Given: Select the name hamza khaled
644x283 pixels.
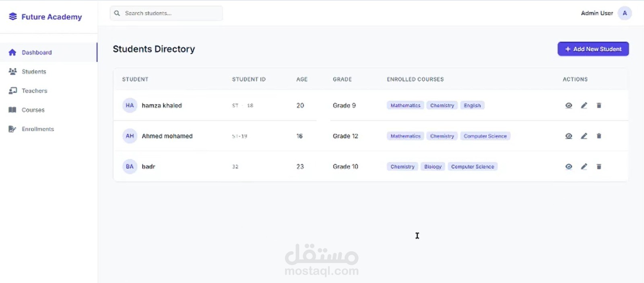Looking at the screenshot, I should 162,105.
